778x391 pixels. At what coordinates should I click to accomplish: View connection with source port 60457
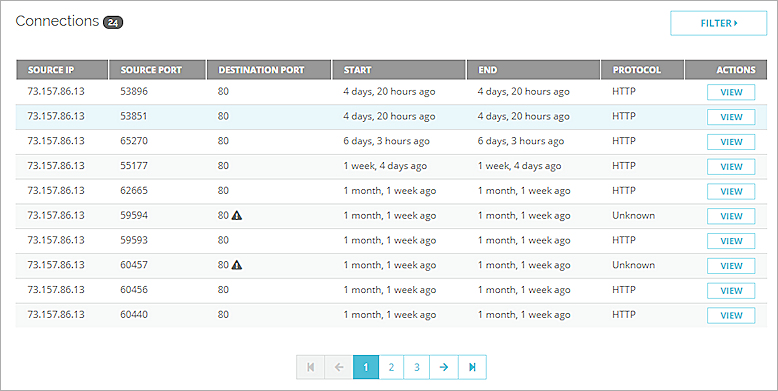click(x=731, y=266)
